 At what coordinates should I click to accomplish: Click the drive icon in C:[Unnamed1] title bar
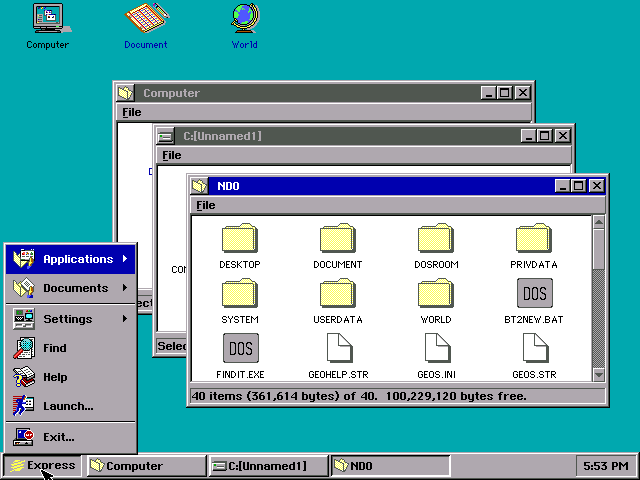click(x=166, y=136)
